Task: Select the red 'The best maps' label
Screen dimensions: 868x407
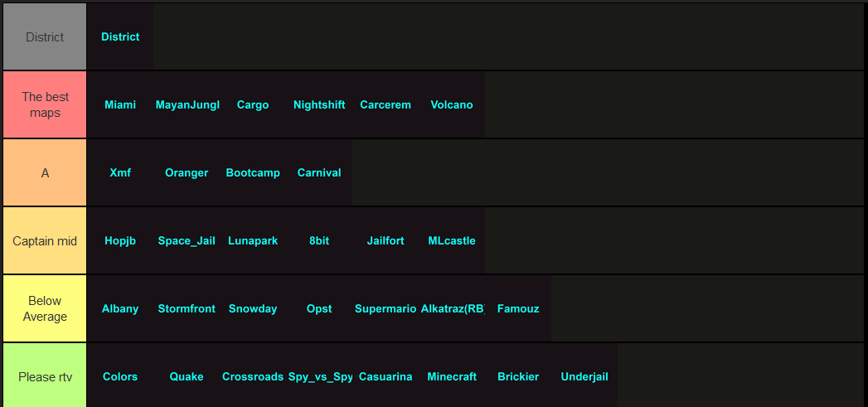Action: pyautogui.click(x=45, y=104)
